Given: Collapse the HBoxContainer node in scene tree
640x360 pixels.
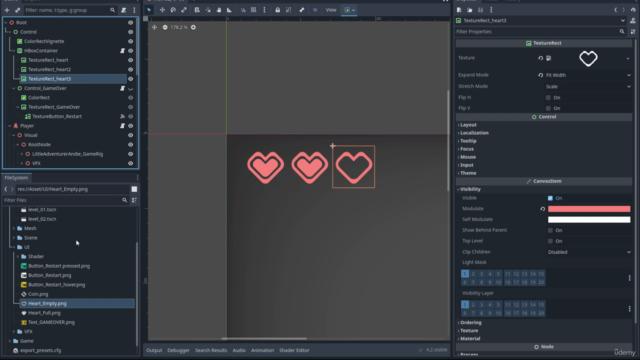Looking at the screenshot, I should point(13,51).
